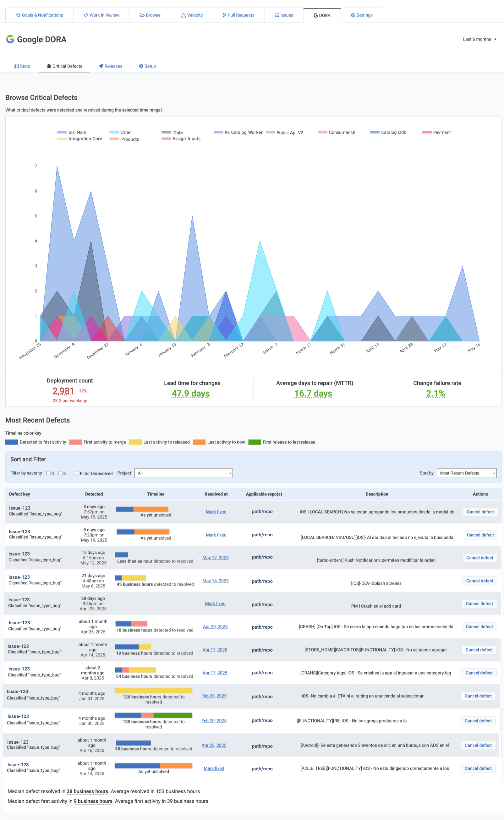Toggle severity 3 filter checkbox
This screenshot has height=820, width=504.
pyautogui.click(x=60, y=473)
